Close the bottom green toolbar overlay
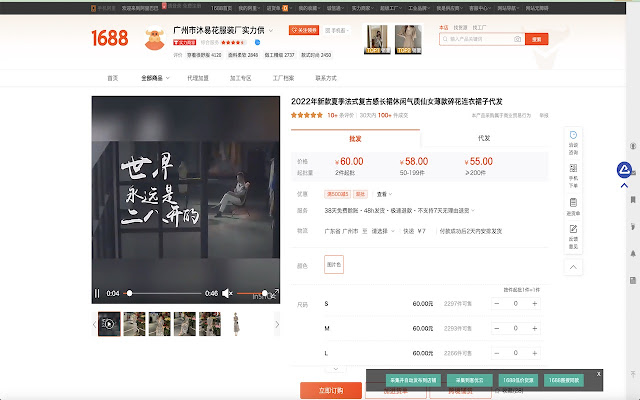The image size is (640, 400). click(x=599, y=373)
